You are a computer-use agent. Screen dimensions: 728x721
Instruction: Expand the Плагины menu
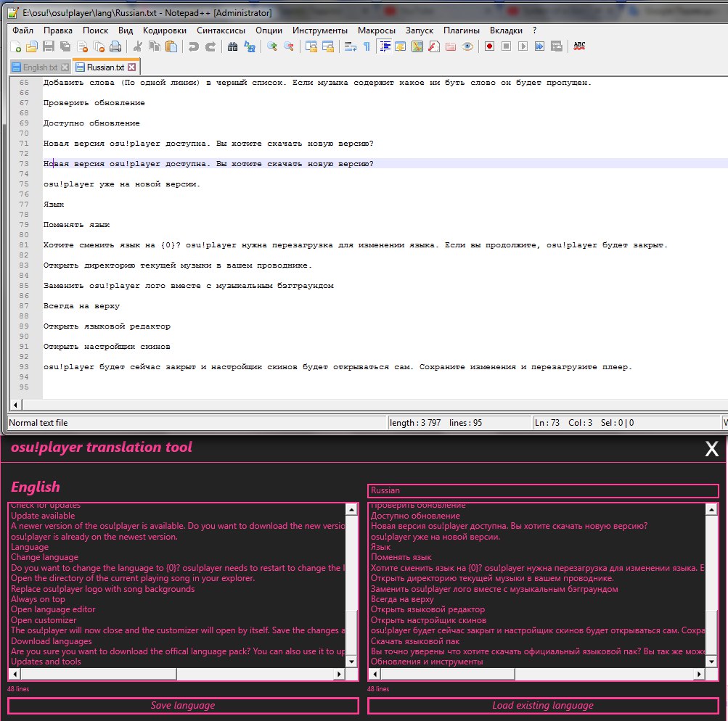pos(462,30)
